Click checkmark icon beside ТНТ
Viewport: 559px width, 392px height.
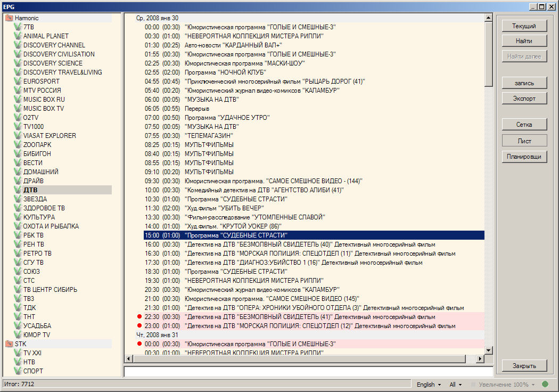18,317
